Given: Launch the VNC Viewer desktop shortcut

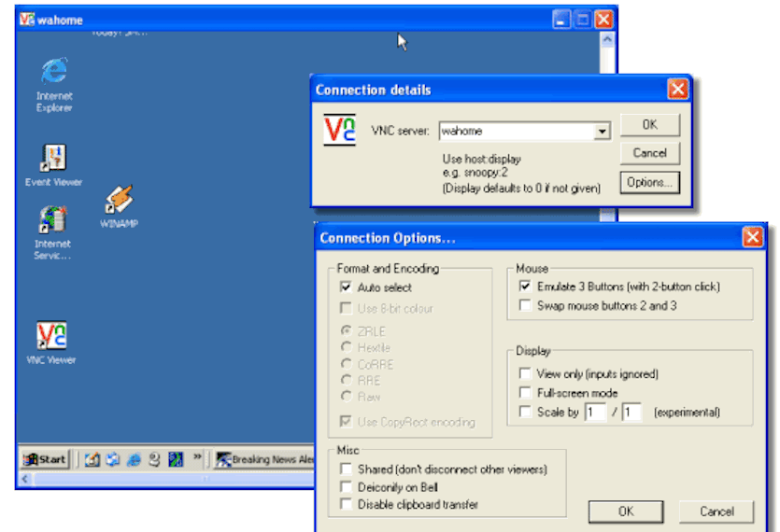Looking at the screenshot, I should 51,343.
